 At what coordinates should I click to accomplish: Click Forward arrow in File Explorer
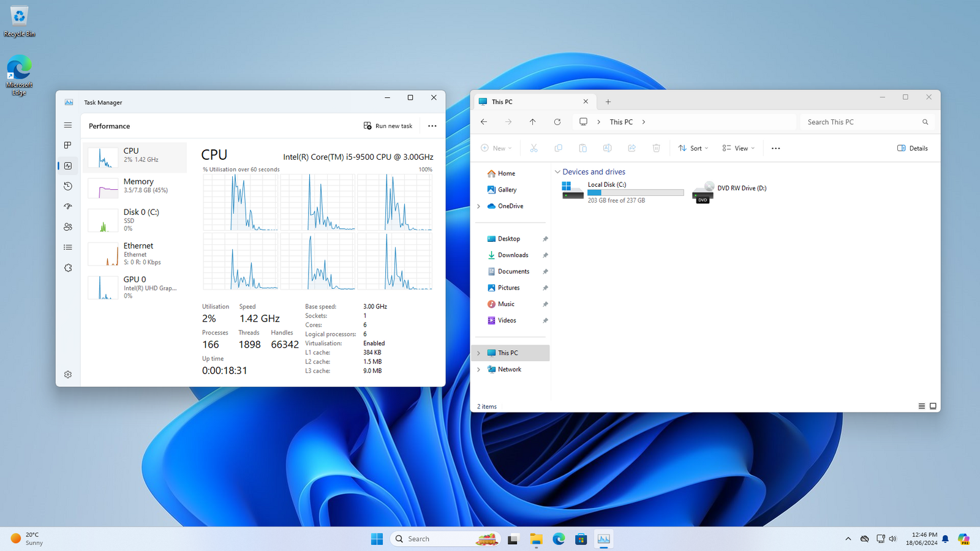[508, 122]
